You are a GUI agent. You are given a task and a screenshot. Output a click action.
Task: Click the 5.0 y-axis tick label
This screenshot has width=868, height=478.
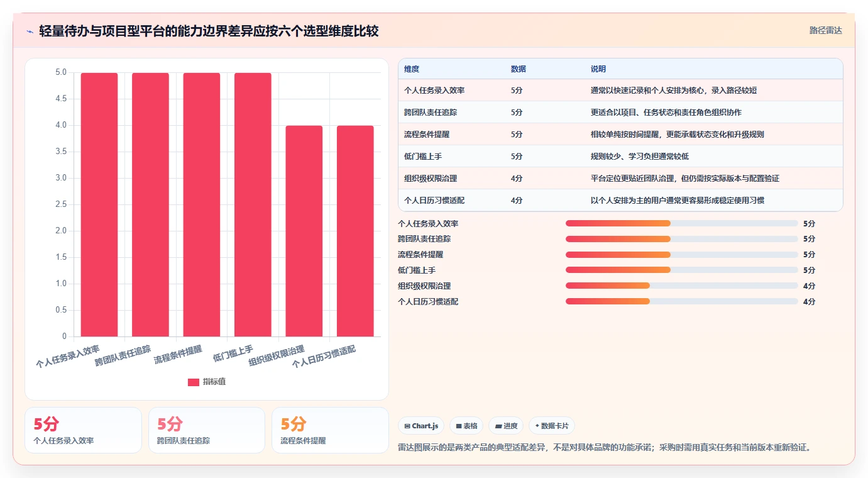pos(61,72)
